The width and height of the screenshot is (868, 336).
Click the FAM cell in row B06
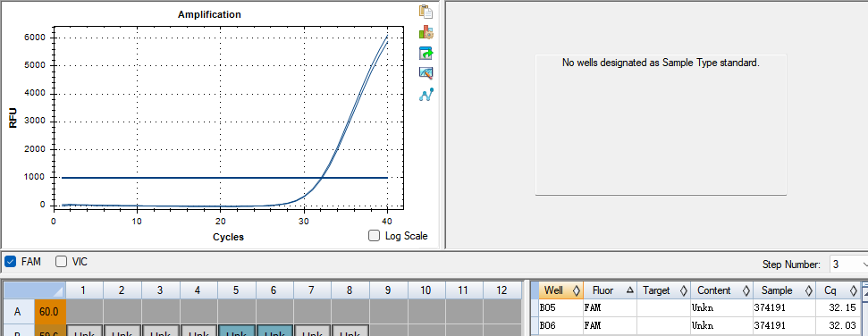coord(610,325)
